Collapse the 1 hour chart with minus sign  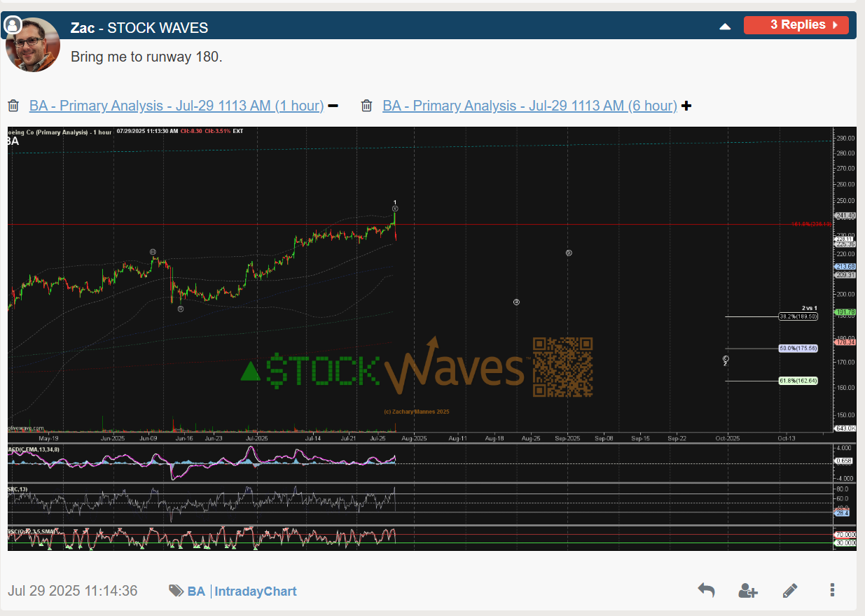(333, 106)
